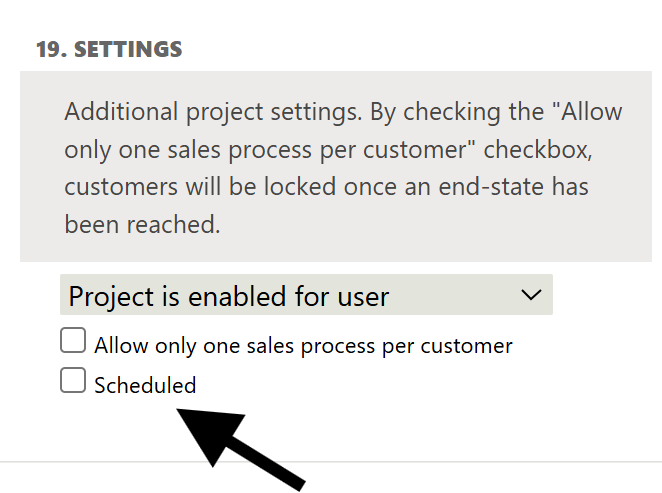The image size is (662, 493).
Task: Click the "19. SETTINGS" section heading
Action: click(109, 49)
